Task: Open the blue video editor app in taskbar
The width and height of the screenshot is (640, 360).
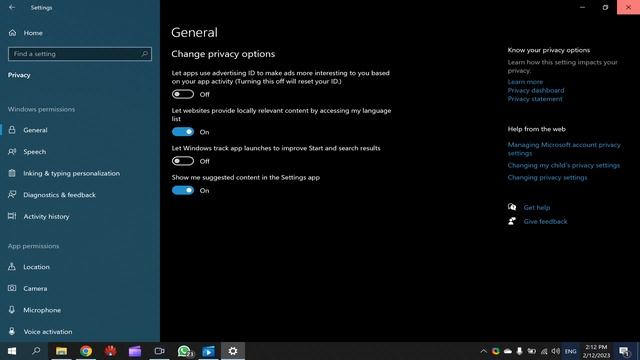Action: point(208,351)
